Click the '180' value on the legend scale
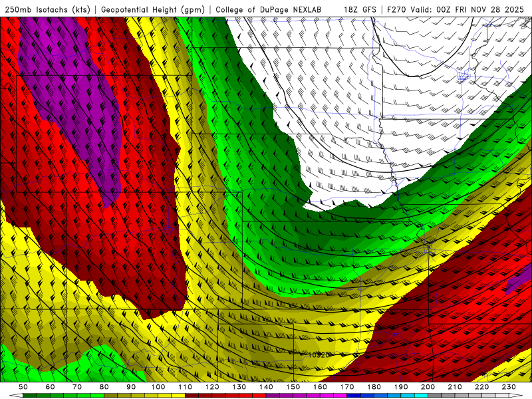 click(x=374, y=387)
